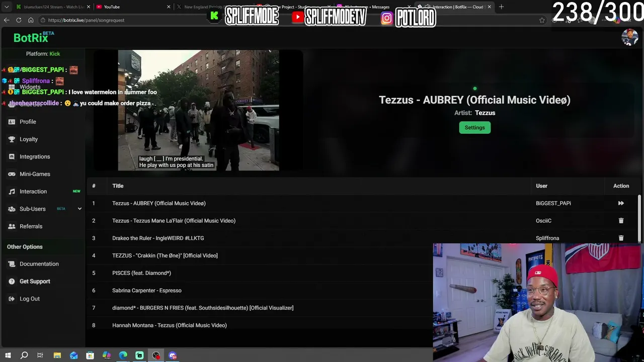This screenshot has height=362, width=644.
Task: Click the User column header
Action: 541,186
